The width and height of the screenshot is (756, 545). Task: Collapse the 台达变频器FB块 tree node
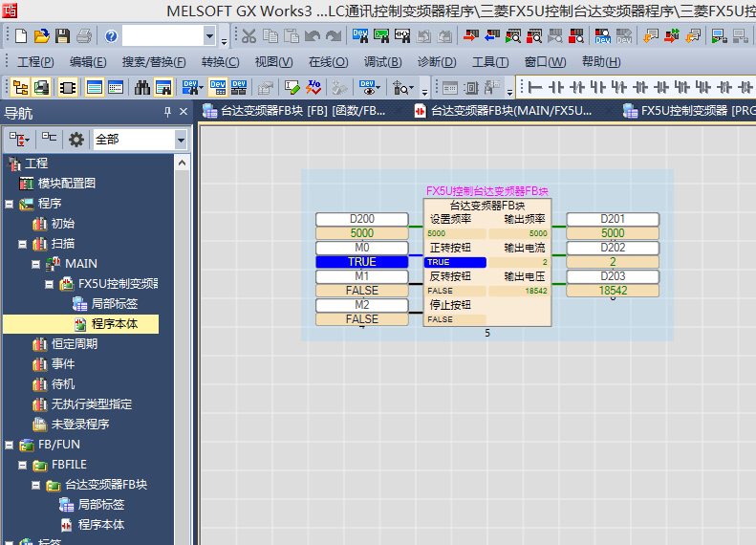[35, 485]
